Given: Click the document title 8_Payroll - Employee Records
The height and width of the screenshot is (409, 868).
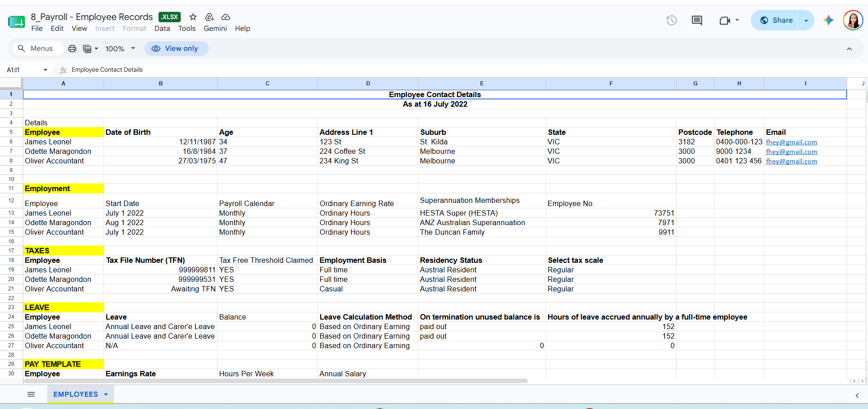Looking at the screenshot, I should 92,17.
